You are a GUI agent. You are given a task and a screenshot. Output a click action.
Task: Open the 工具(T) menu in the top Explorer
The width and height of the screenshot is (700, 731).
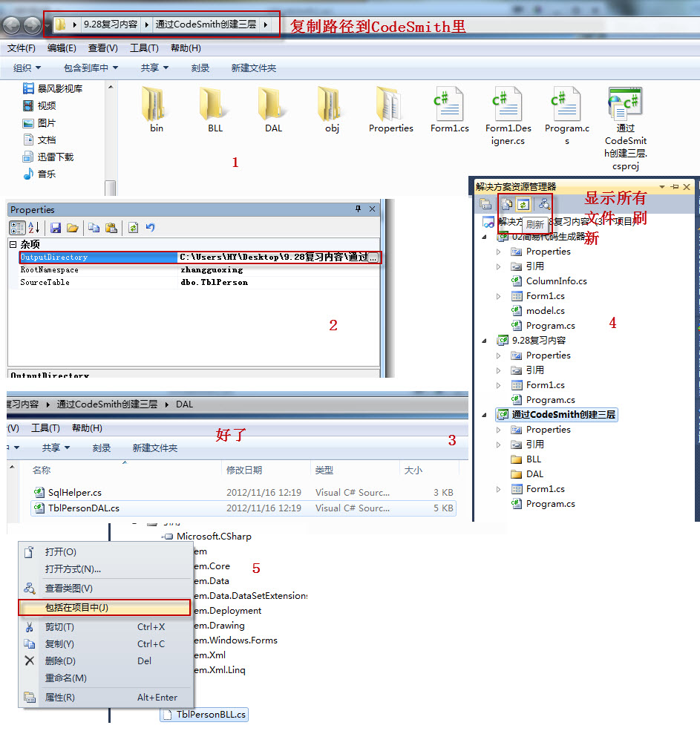click(x=144, y=48)
